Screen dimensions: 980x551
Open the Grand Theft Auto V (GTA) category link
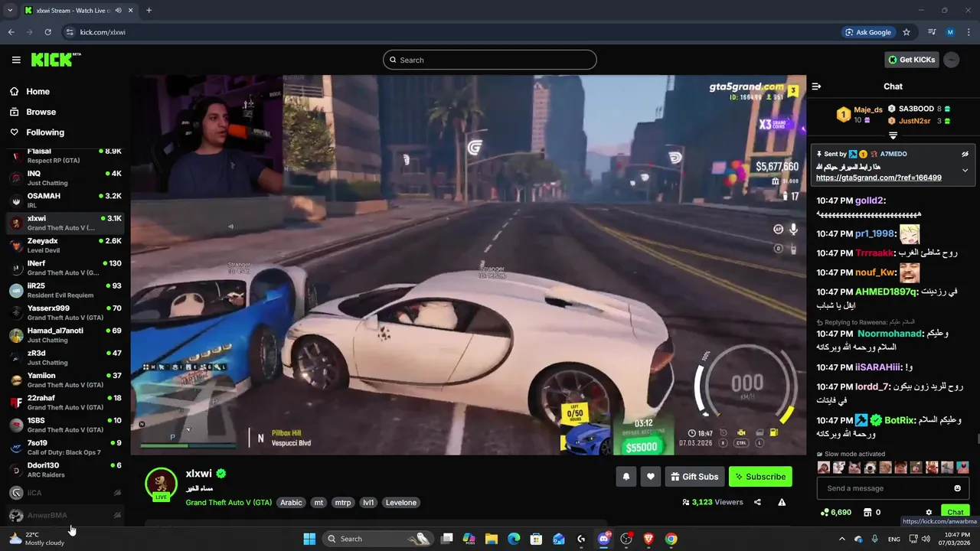(228, 503)
